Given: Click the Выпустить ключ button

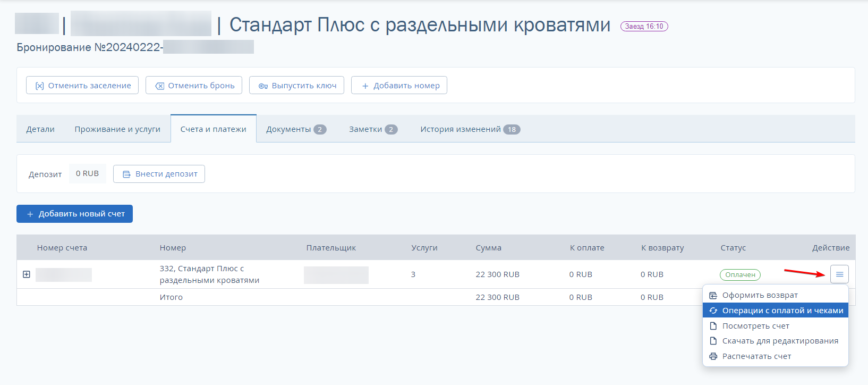Looking at the screenshot, I should (296, 85).
